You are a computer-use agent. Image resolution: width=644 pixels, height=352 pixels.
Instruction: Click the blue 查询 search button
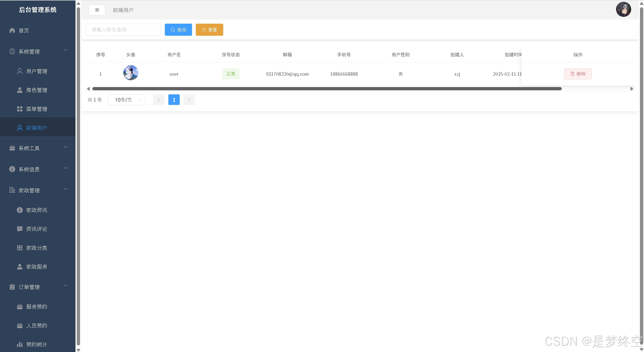(x=178, y=30)
